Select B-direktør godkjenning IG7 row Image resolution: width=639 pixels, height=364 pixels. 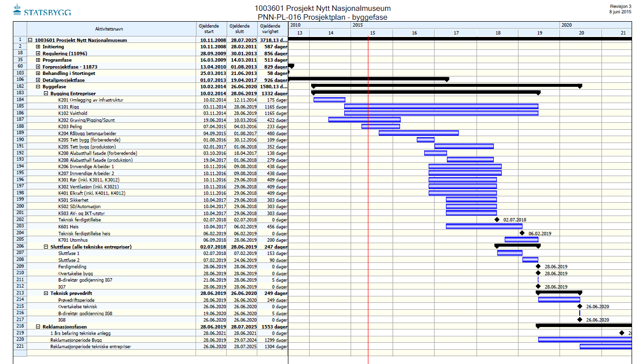pos(150,280)
